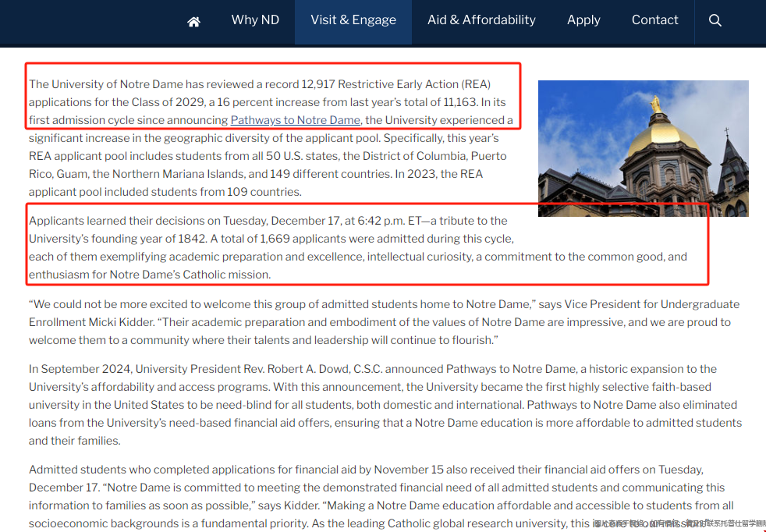Open Aid & Affordability menu item
The image size is (766, 532).
coord(481,20)
